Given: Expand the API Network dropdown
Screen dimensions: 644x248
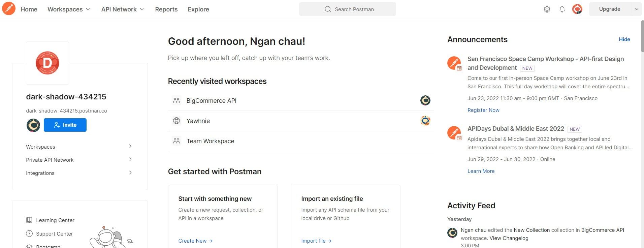Looking at the screenshot, I should (x=142, y=9).
